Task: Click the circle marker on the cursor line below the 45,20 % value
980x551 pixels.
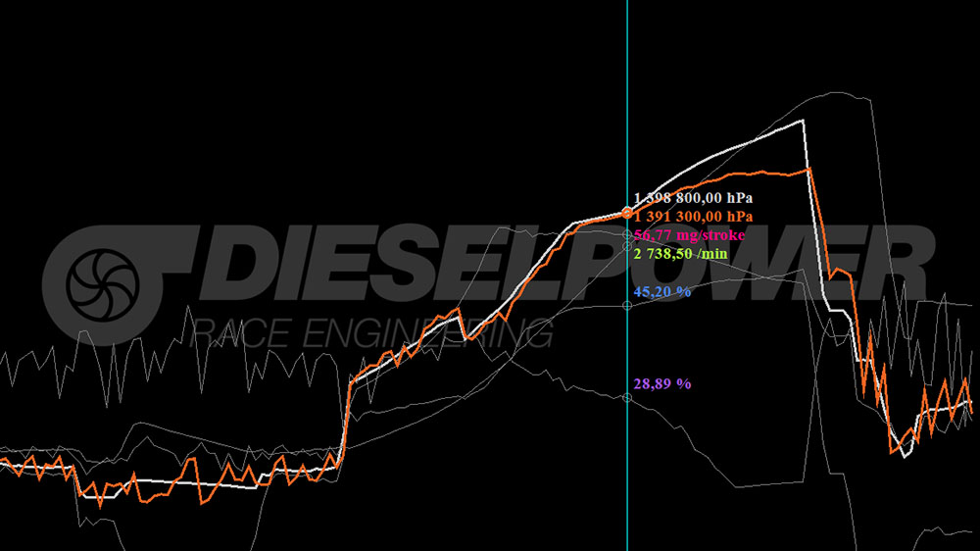Action: coord(627,306)
